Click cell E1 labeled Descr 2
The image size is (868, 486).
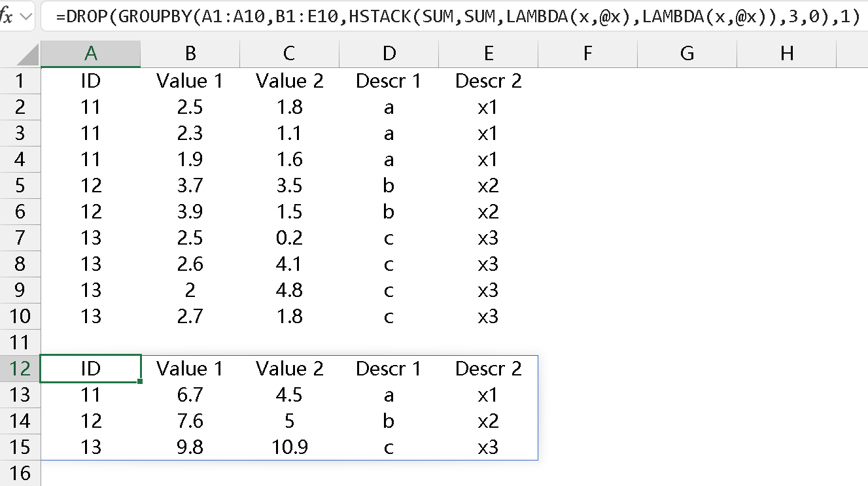pyautogui.click(x=488, y=81)
